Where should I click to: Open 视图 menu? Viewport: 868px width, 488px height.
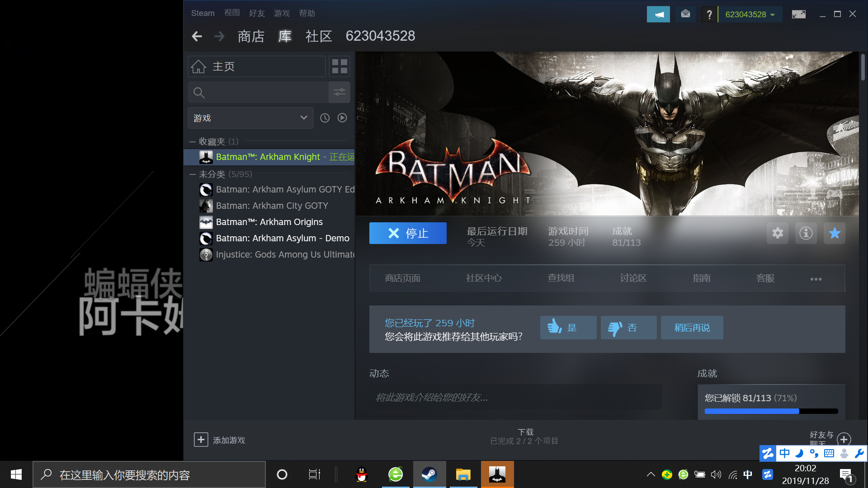tap(232, 13)
